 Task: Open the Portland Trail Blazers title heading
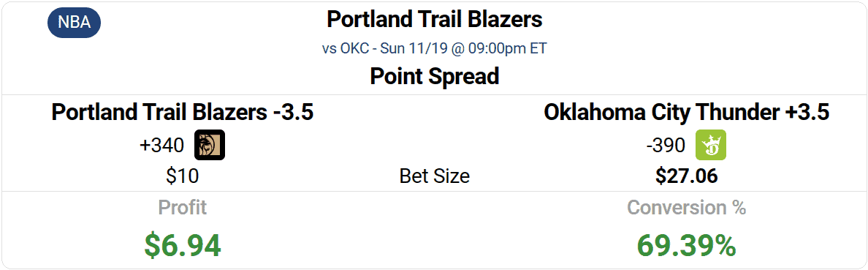coord(435,20)
